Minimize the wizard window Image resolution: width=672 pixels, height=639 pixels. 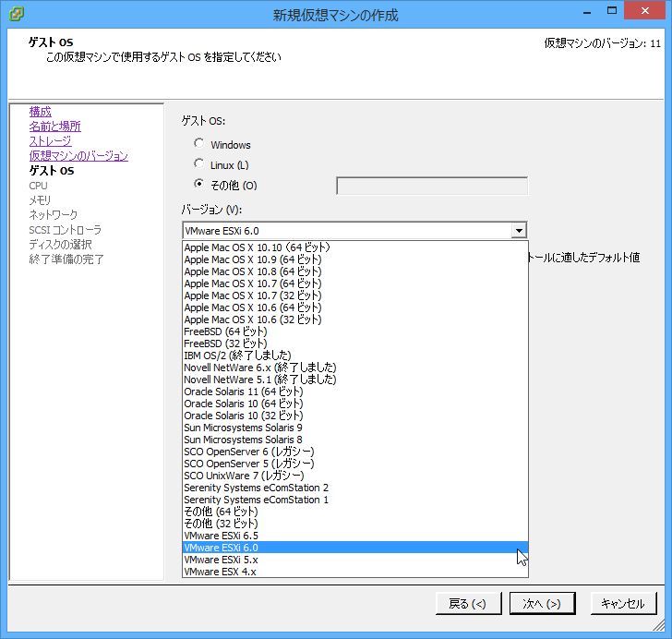(587, 12)
